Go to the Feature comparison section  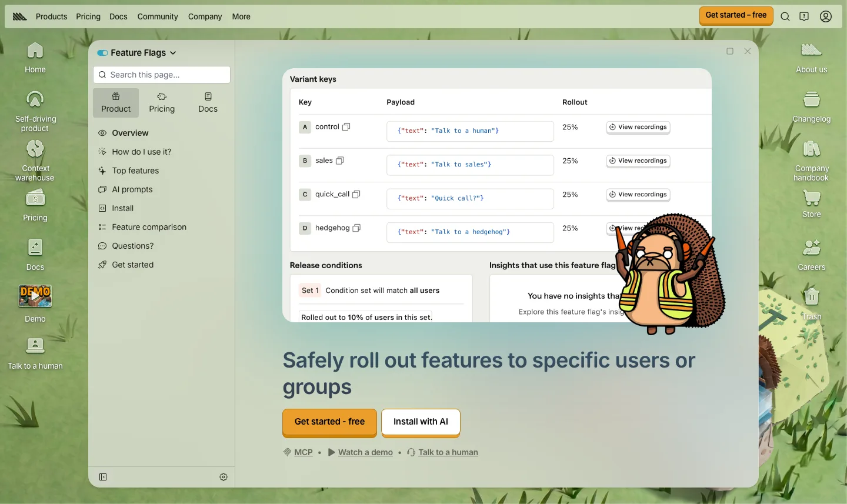(162, 227)
